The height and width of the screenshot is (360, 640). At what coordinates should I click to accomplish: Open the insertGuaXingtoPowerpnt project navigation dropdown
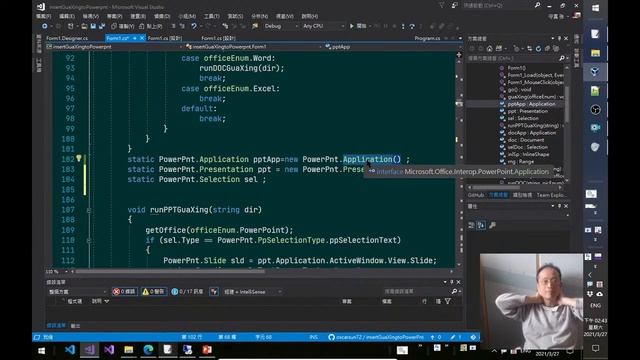pos(114,47)
